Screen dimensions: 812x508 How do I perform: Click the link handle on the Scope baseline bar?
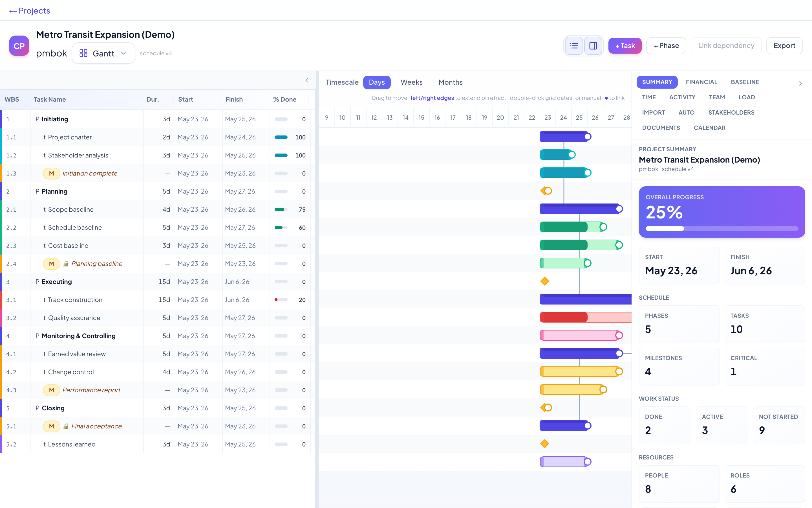(x=603, y=227)
